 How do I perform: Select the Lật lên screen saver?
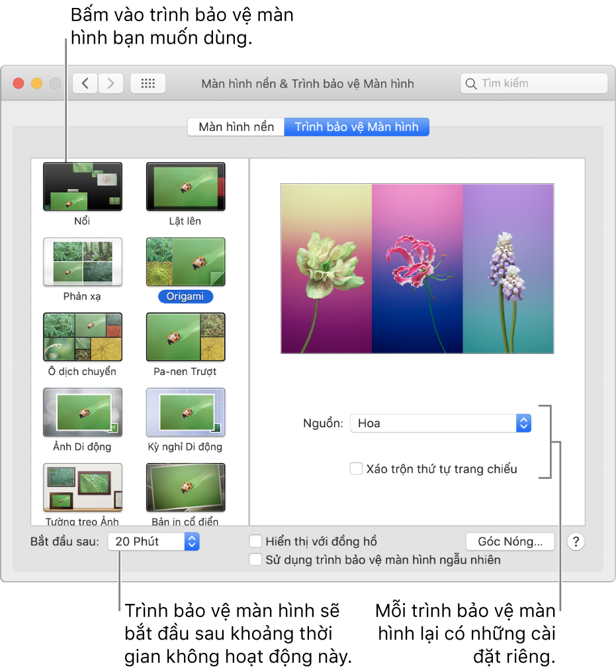pos(185,189)
